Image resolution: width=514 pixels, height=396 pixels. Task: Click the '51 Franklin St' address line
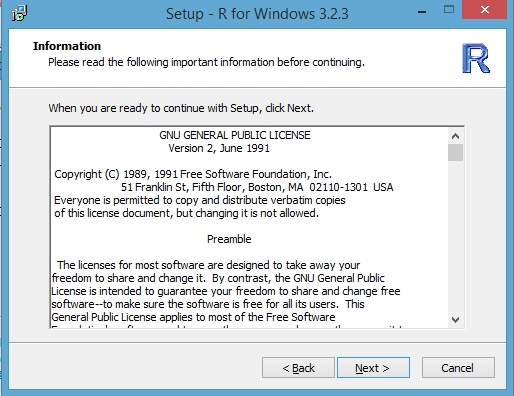[257, 187]
